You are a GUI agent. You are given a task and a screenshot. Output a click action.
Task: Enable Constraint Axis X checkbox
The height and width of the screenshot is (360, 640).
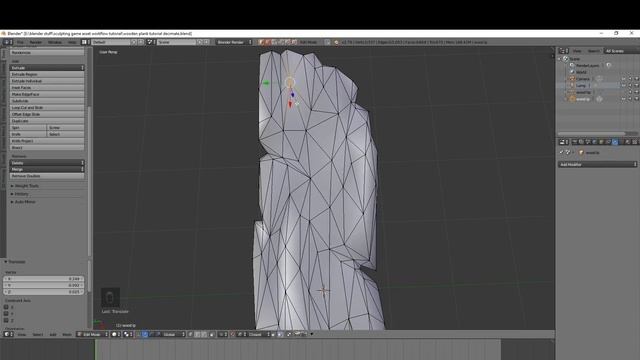[6, 307]
